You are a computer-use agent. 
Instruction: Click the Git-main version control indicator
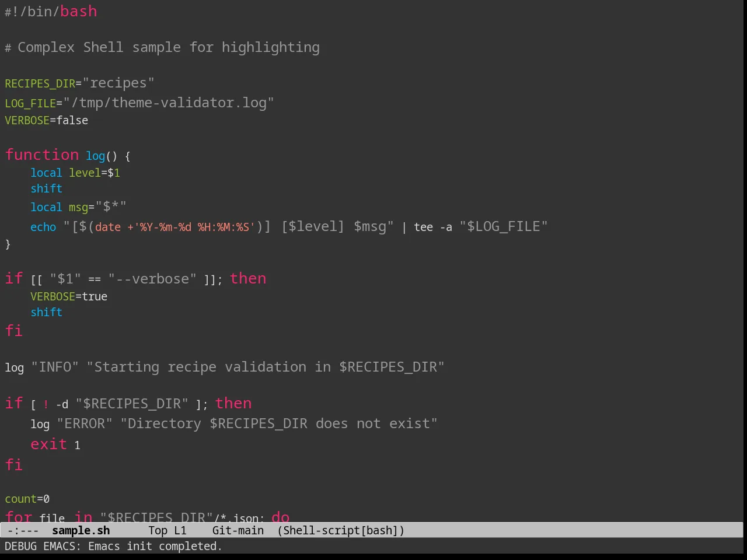tap(238, 530)
